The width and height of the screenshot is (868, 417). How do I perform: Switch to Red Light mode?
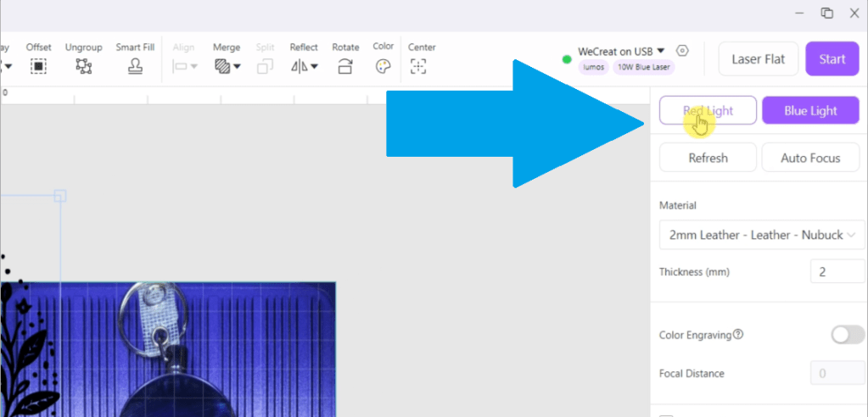pos(708,111)
